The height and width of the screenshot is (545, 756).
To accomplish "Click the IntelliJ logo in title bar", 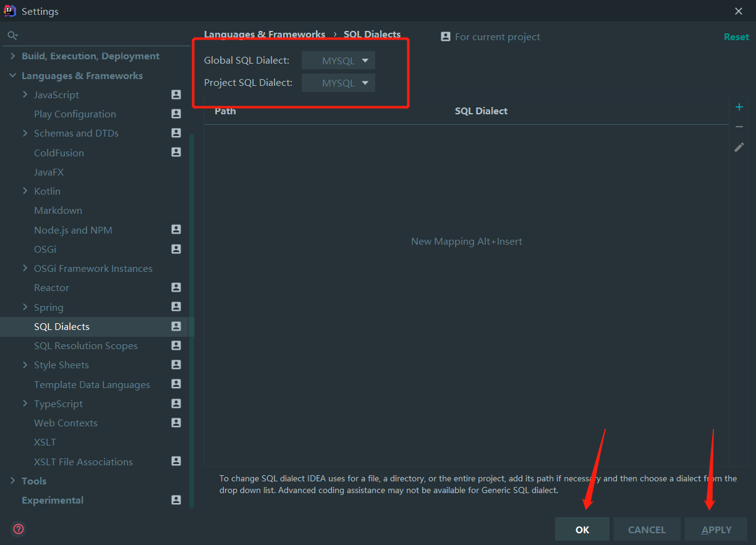I will point(10,11).
